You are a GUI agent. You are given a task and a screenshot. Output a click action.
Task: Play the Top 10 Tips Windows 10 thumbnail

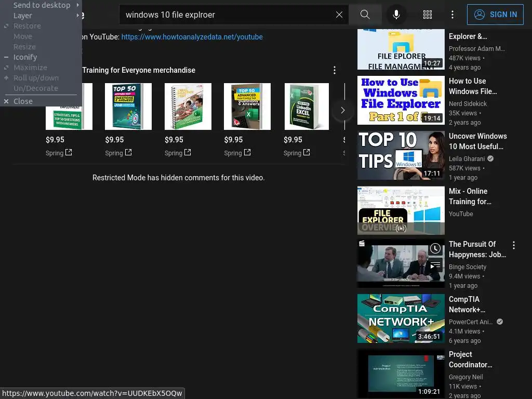pyautogui.click(x=401, y=155)
